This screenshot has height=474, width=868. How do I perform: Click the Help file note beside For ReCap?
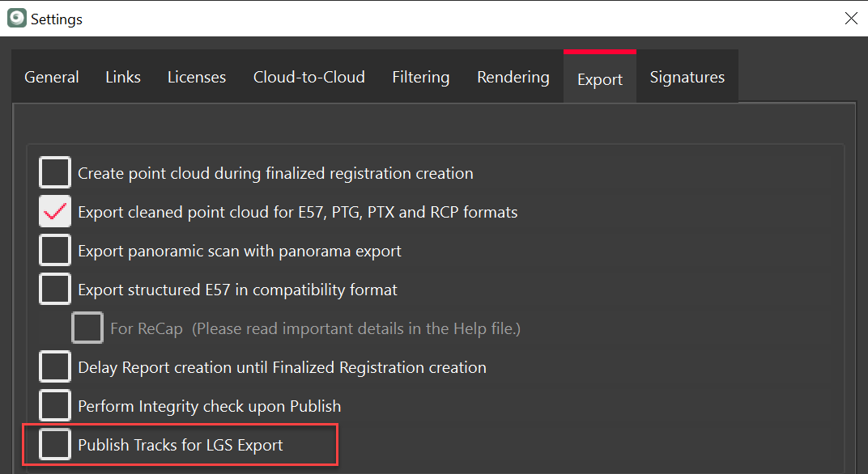[356, 329]
